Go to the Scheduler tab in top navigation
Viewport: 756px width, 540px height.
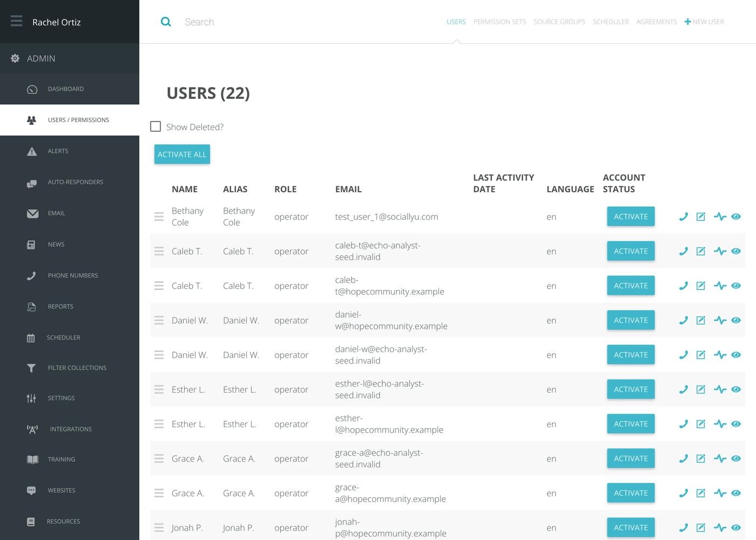[x=611, y=22]
